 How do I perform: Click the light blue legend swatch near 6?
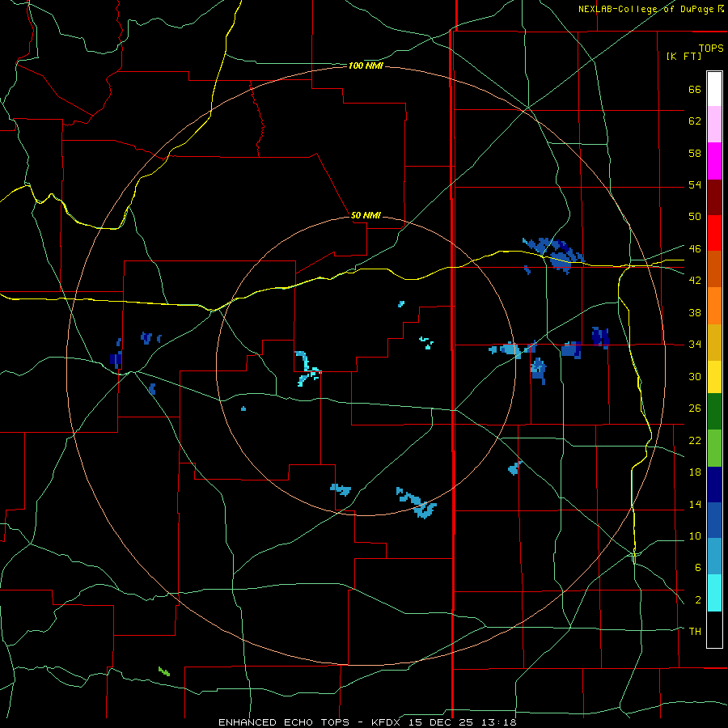pos(714,557)
